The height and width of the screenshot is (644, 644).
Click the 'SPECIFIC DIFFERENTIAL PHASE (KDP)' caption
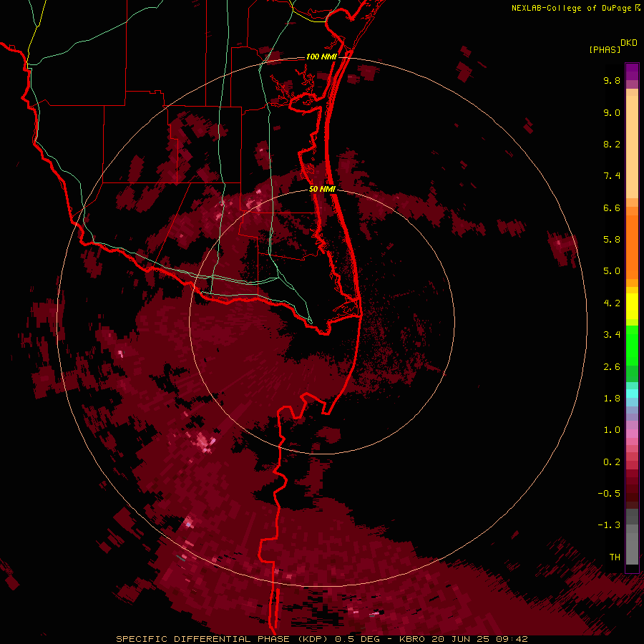(223, 639)
